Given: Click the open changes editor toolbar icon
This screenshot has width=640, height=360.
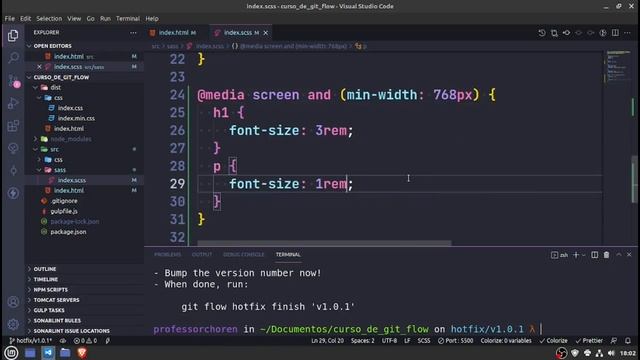Looking at the screenshot, I should pyautogui.click(x=554, y=33).
